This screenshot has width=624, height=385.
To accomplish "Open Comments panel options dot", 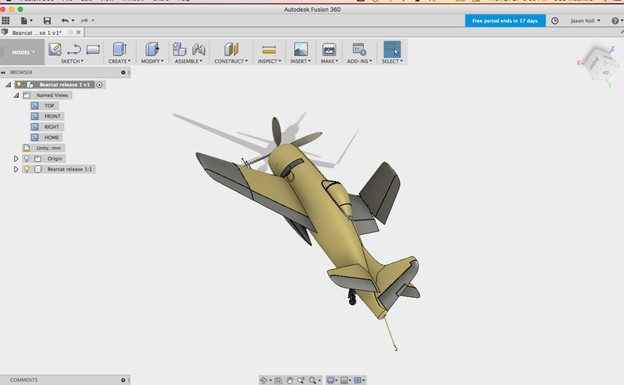I will (x=123, y=380).
